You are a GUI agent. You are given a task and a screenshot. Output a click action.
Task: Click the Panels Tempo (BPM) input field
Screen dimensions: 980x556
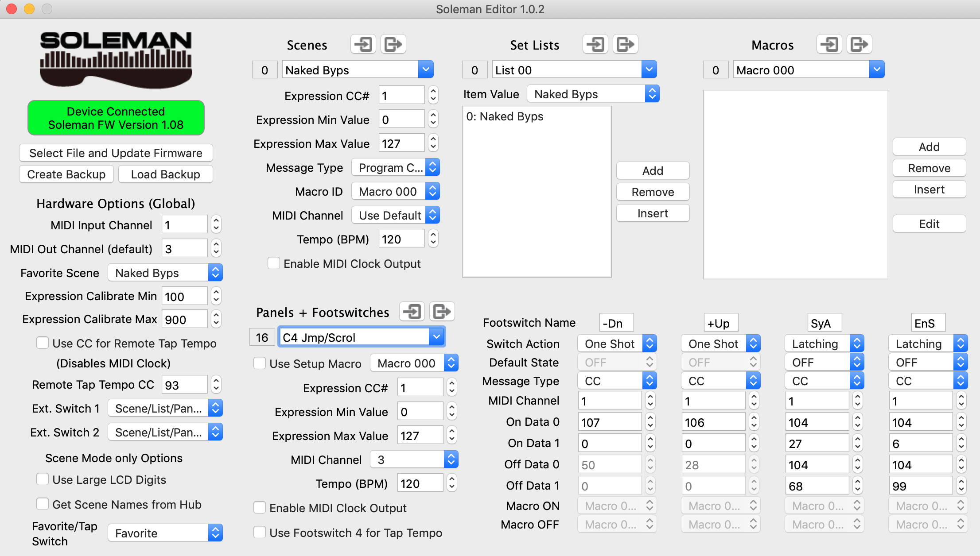420,483
